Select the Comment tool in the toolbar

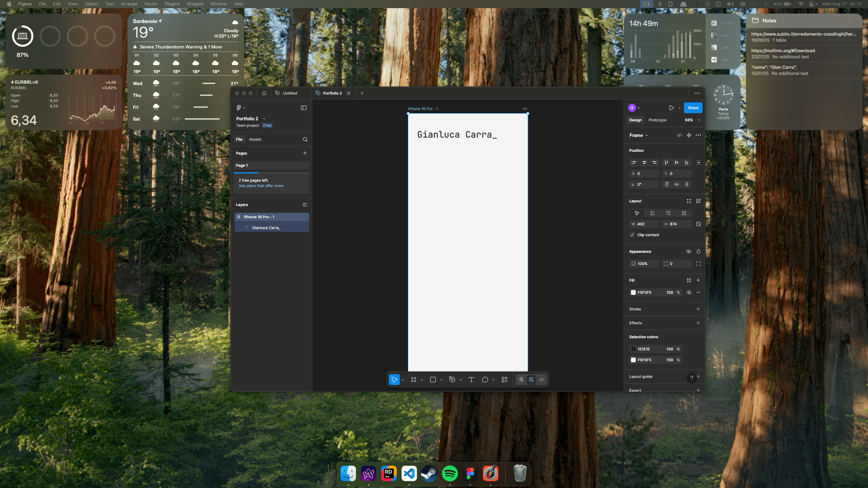pos(485,380)
